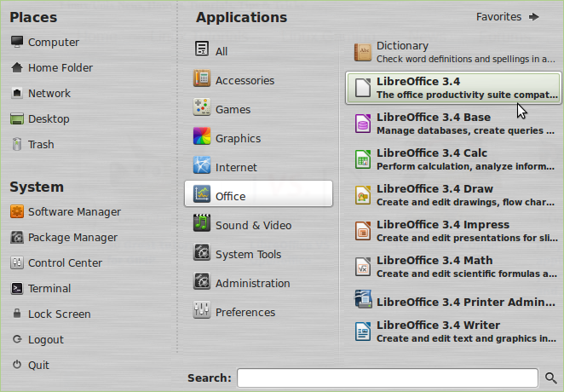The height and width of the screenshot is (392, 564).
Task: Select the Preferences category label
Action: (245, 313)
